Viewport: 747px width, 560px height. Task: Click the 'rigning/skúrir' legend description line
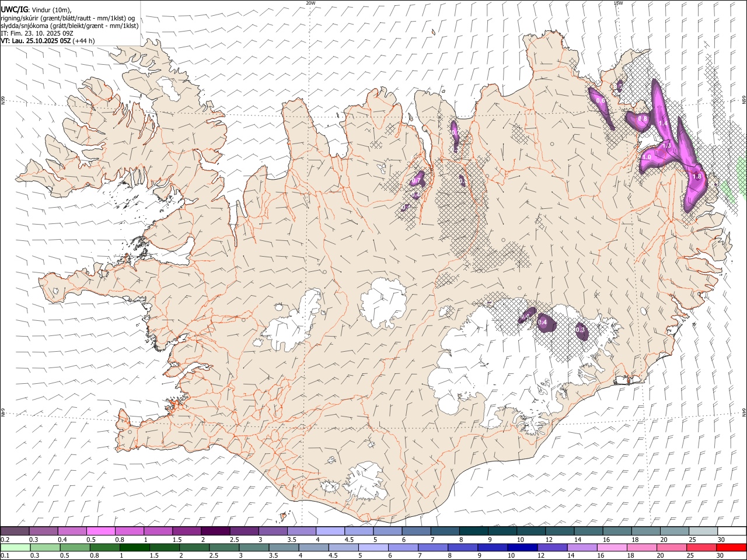68,18
